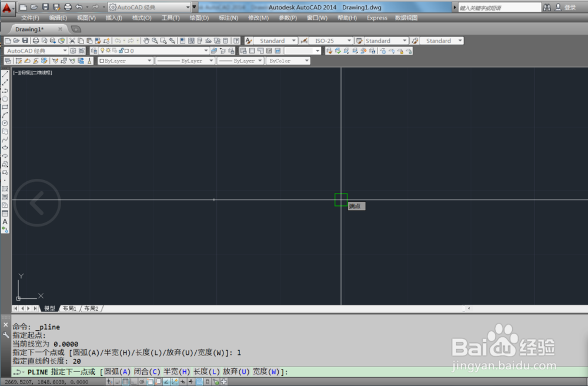
Task: Click the search binoculars icon in title bar
Action: [547, 7]
